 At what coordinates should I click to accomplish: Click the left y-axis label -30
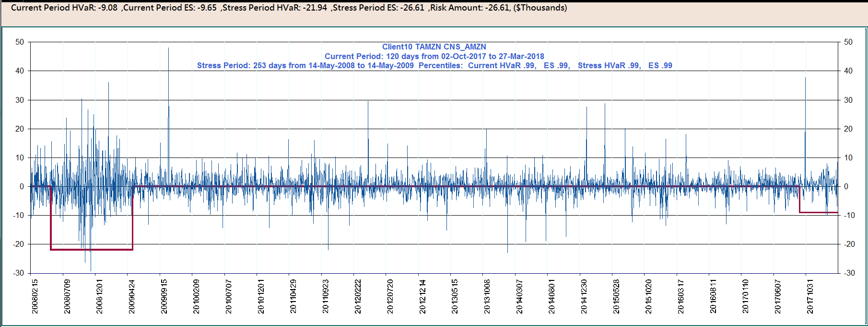(x=18, y=273)
